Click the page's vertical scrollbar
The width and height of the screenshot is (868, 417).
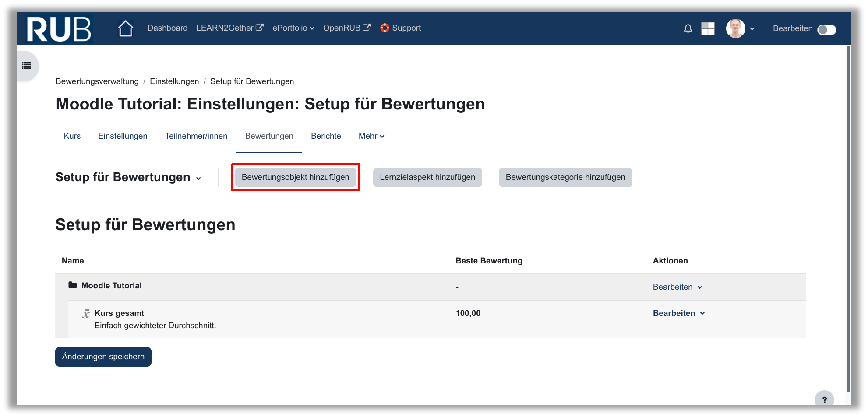(x=848, y=219)
